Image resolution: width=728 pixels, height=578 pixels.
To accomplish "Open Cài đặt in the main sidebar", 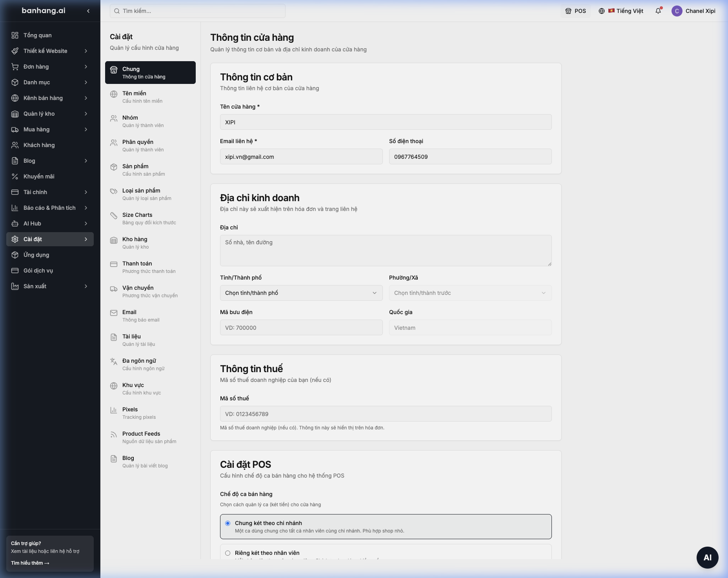I will click(x=50, y=239).
